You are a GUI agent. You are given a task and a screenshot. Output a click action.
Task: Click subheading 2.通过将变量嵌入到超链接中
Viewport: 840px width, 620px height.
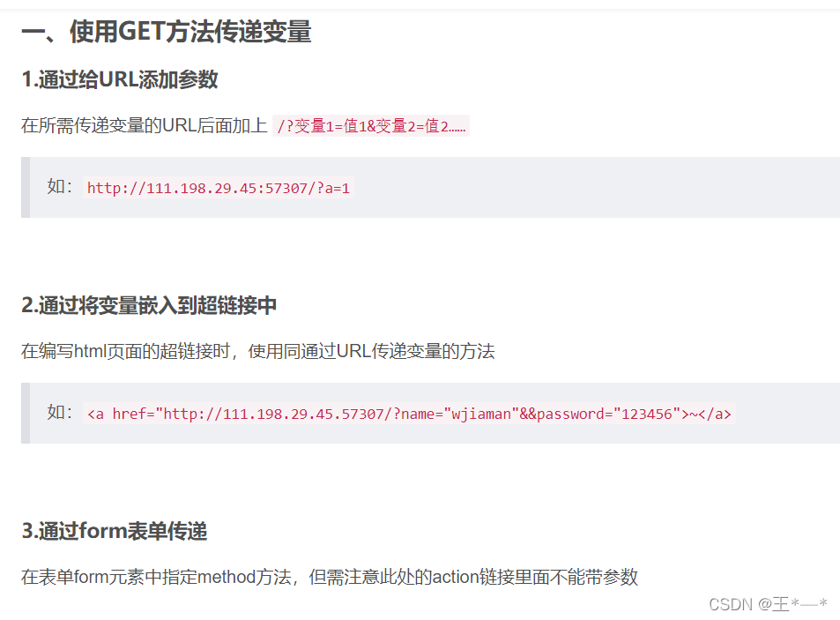149,305
